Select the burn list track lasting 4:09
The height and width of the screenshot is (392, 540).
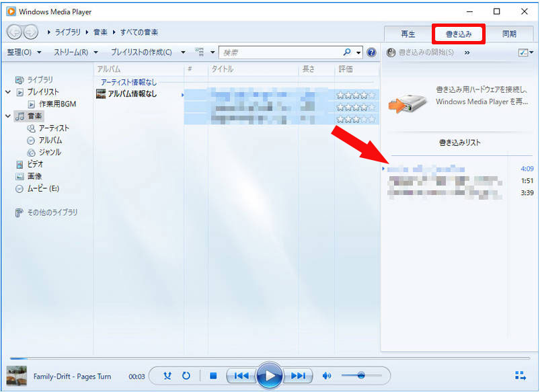click(458, 169)
